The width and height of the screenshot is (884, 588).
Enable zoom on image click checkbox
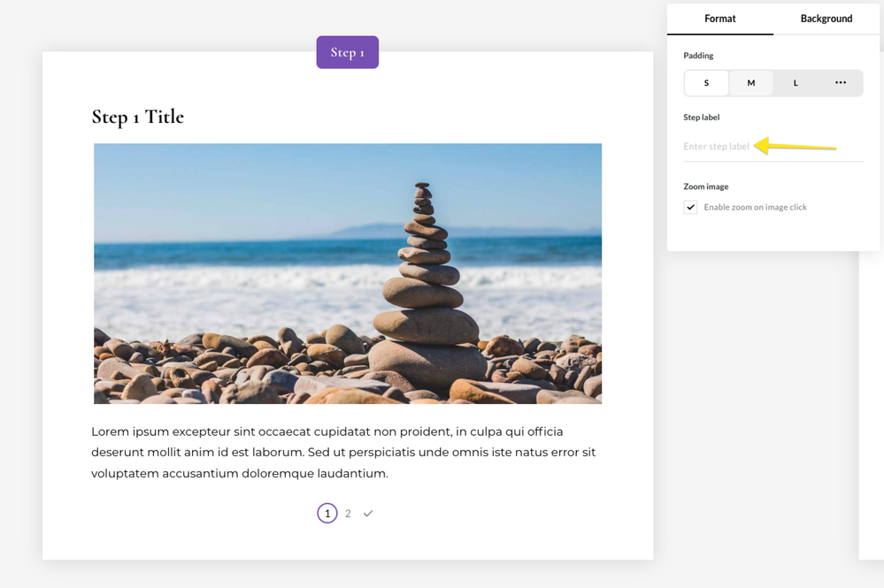pyautogui.click(x=690, y=207)
